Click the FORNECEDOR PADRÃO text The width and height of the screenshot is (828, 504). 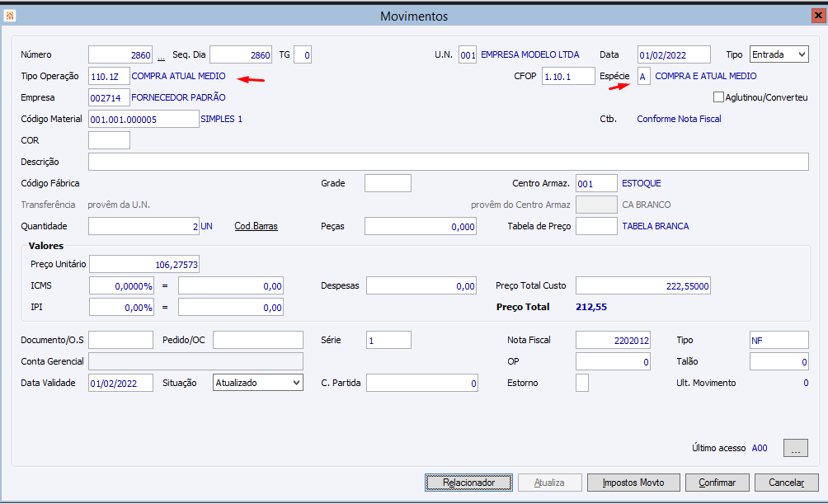click(178, 97)
